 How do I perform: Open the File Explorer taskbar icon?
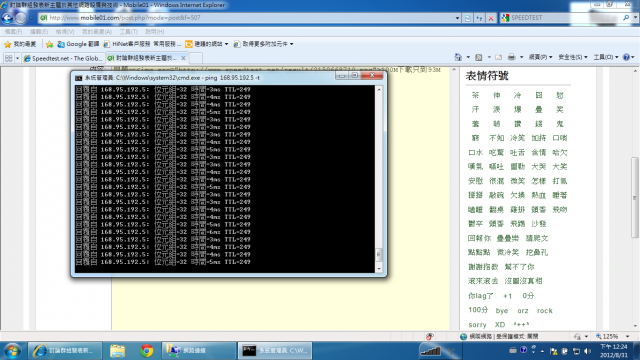point(117,351)
